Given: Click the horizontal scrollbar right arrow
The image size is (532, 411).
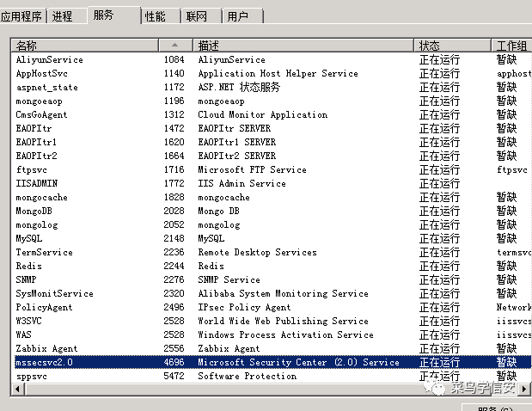Looking at the screenshot, I should coord(525,389).
